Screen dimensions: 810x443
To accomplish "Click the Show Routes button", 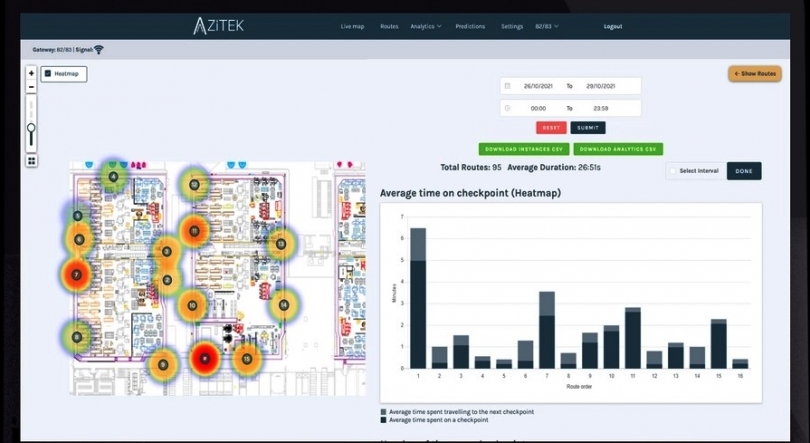I will 754,74.
